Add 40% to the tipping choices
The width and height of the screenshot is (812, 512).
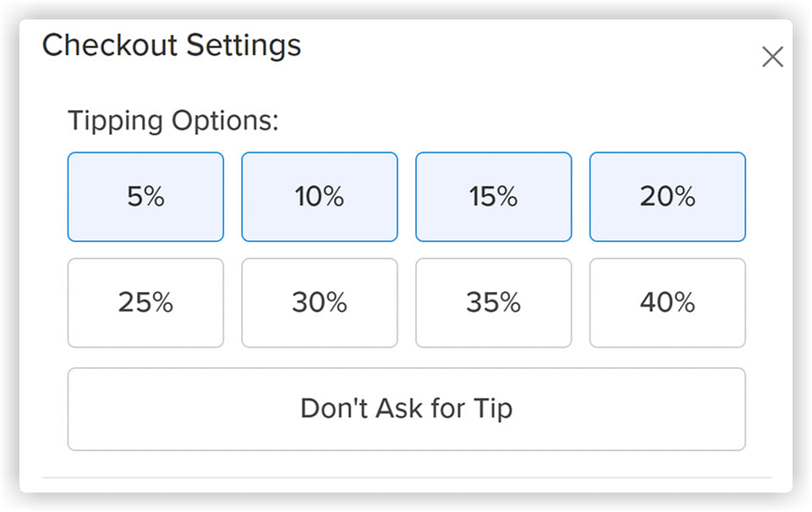667,303
